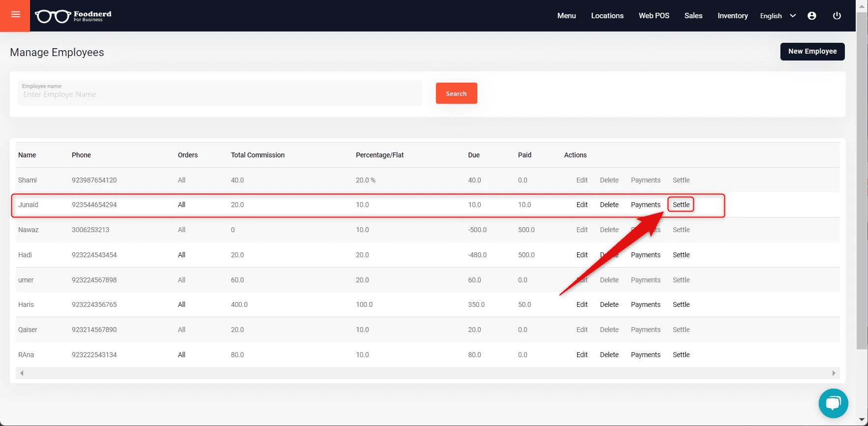Click the 20.0 % value for Shami
The image size is (868, 426).
point(366,180)
